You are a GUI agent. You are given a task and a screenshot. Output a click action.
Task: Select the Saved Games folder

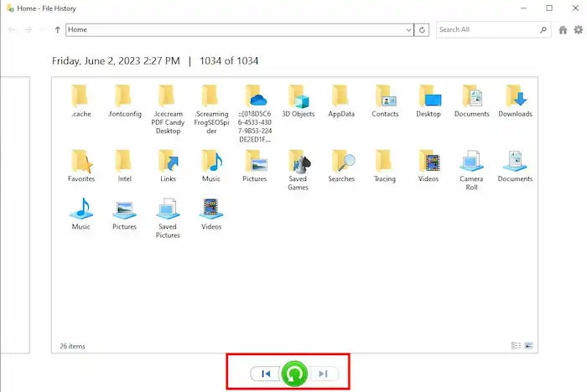point(298,170)
